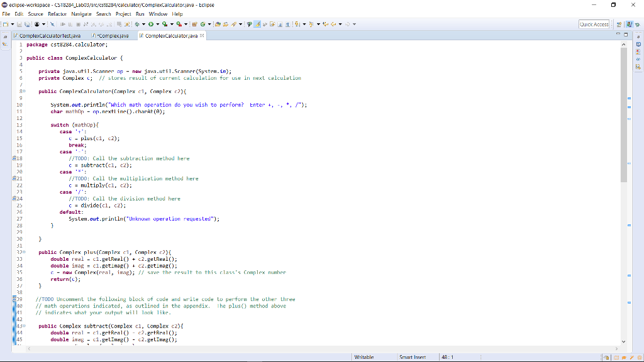Image resolution: width=644 pixels, height=362 pixels.
Task: Click the Writable status bar field
Action: (363, 356)
